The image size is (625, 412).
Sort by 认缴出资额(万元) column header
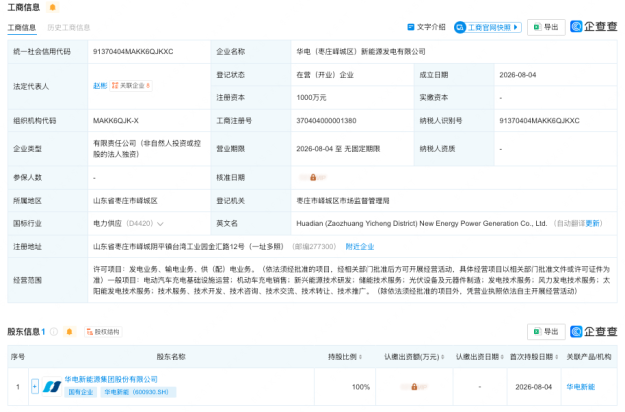(414, 357)
